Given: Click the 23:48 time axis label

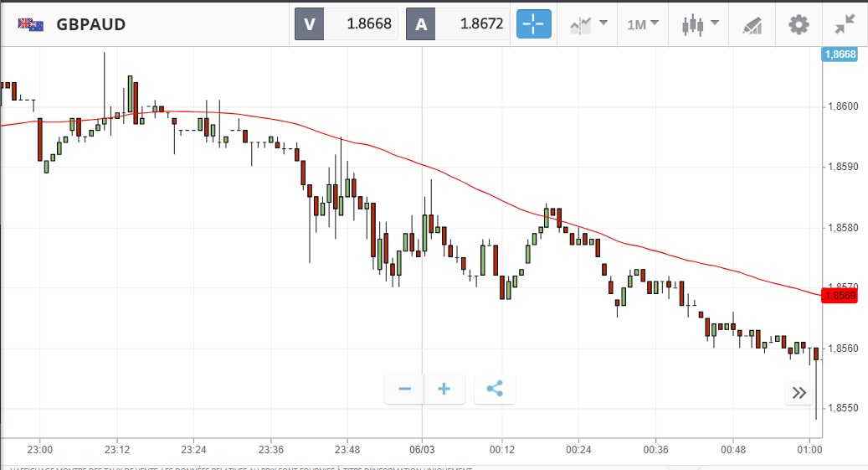Looking at the screenshot, I should 347,448.
